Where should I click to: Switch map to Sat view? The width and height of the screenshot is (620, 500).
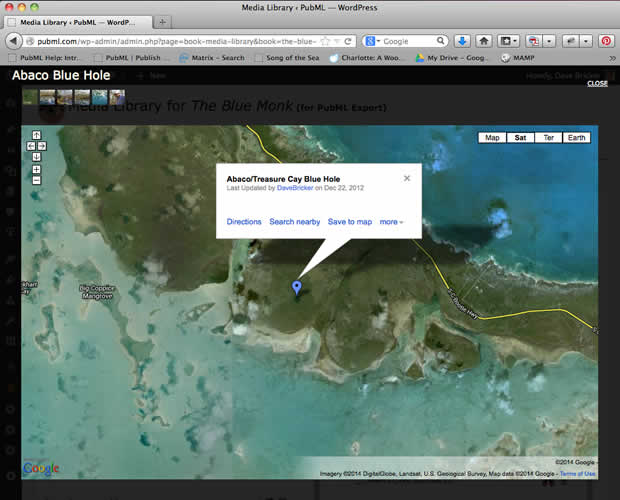(x=520, y=138)
